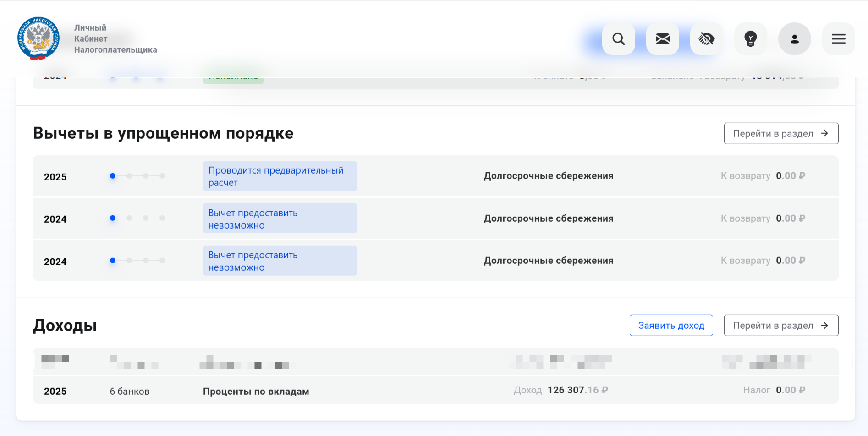This screenshot has height=436, width=868.
Task: Open the 'Проценты по вкладам' income row
Action: pos(256,391)
